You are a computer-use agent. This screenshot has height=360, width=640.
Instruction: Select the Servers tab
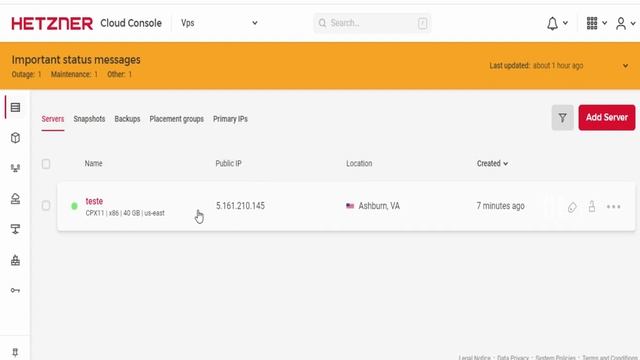pos(53,119)
